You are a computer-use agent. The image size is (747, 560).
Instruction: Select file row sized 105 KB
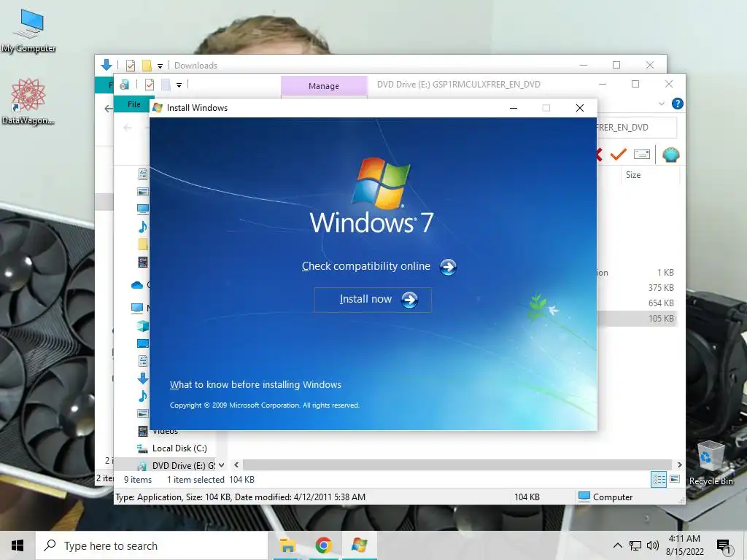pyautogui.click(x=636, y=318)
